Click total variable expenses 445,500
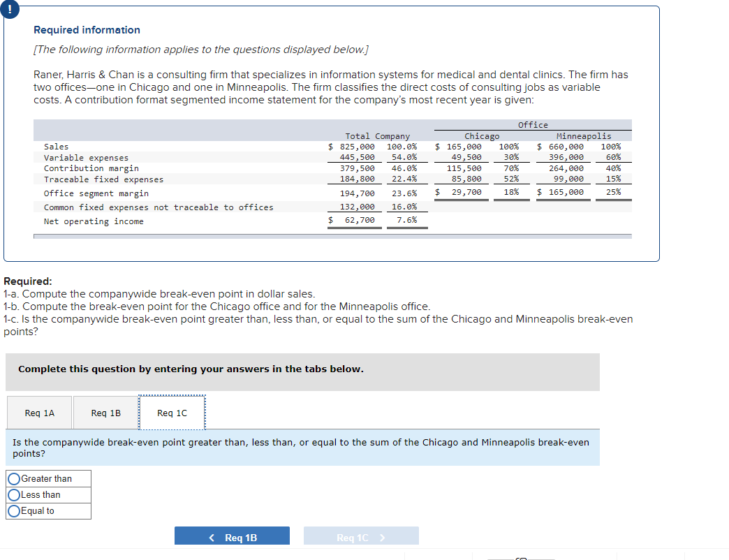 (x=357, y=157)
